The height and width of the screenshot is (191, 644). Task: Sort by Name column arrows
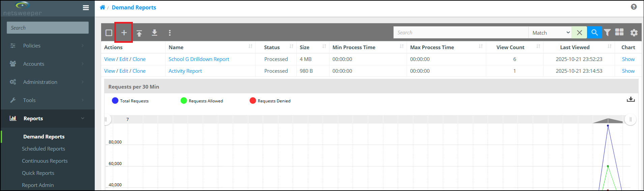click(x=251, y=46)
